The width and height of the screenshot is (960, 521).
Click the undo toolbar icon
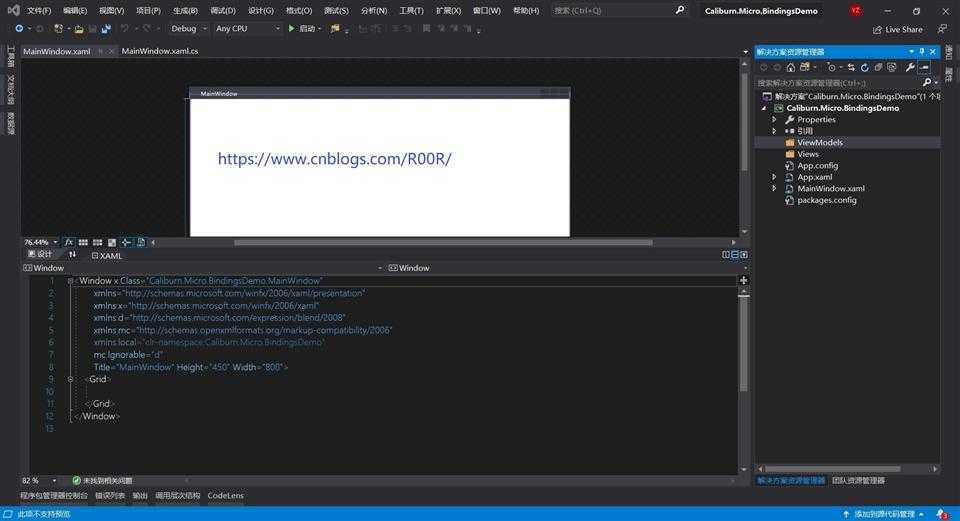125,29
